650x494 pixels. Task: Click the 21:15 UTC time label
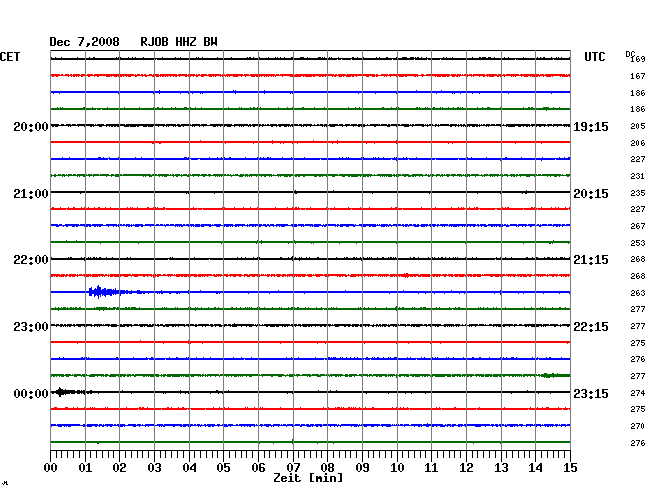pyautogui.click(x=591, y=260)
